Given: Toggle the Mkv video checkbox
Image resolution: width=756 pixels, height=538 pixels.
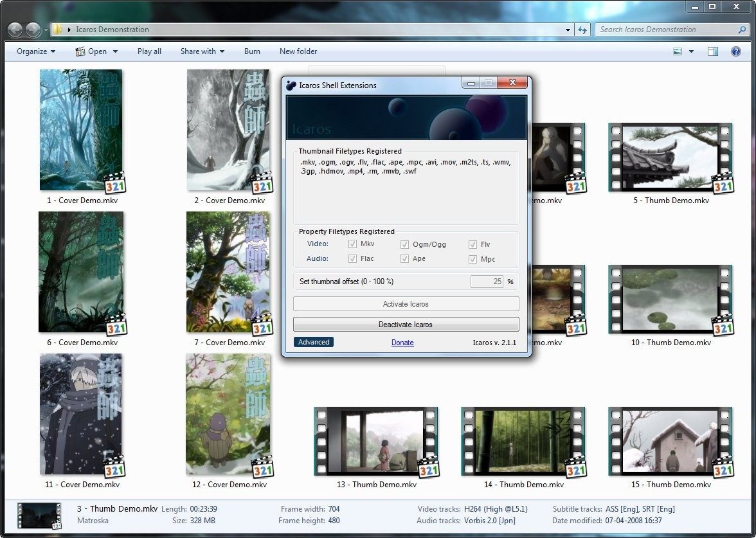Looking at the screenshot, I should point(352,244).
